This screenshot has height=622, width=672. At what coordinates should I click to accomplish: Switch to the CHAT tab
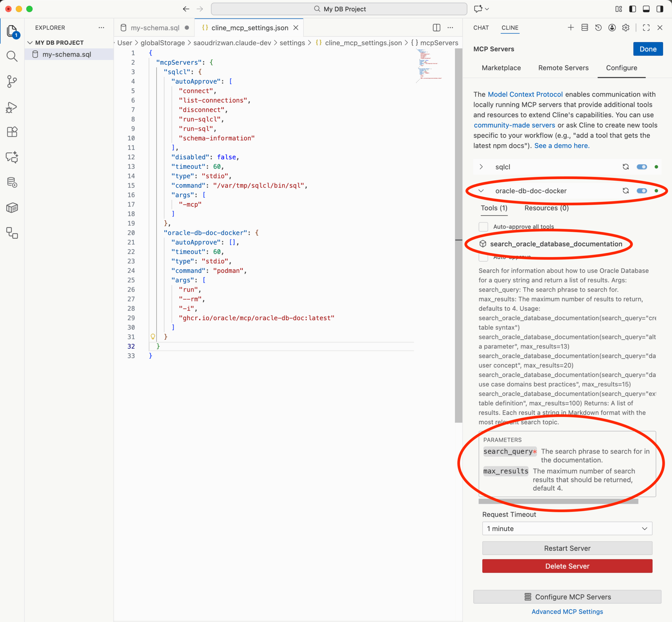coord(481,28)
